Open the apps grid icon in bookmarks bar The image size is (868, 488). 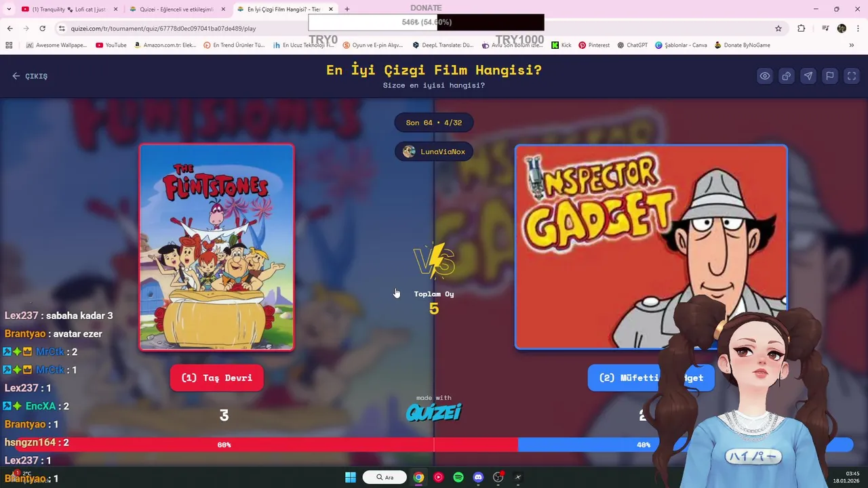(x=9, y=45)
